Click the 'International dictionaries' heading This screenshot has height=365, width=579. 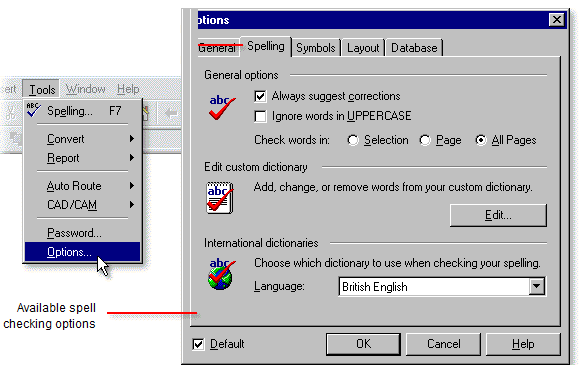(261, 243)
